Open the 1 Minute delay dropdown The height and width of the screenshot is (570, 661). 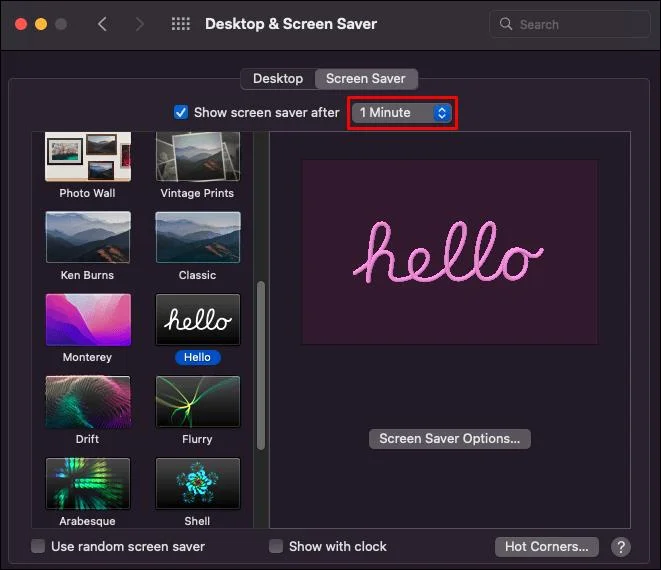(x=402, y=113)
